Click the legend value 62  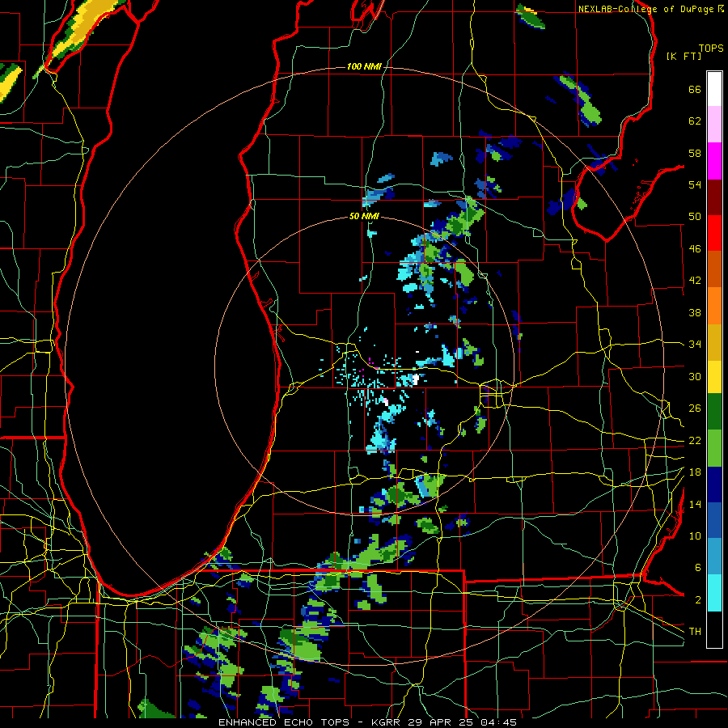click(x=695, y=121)
